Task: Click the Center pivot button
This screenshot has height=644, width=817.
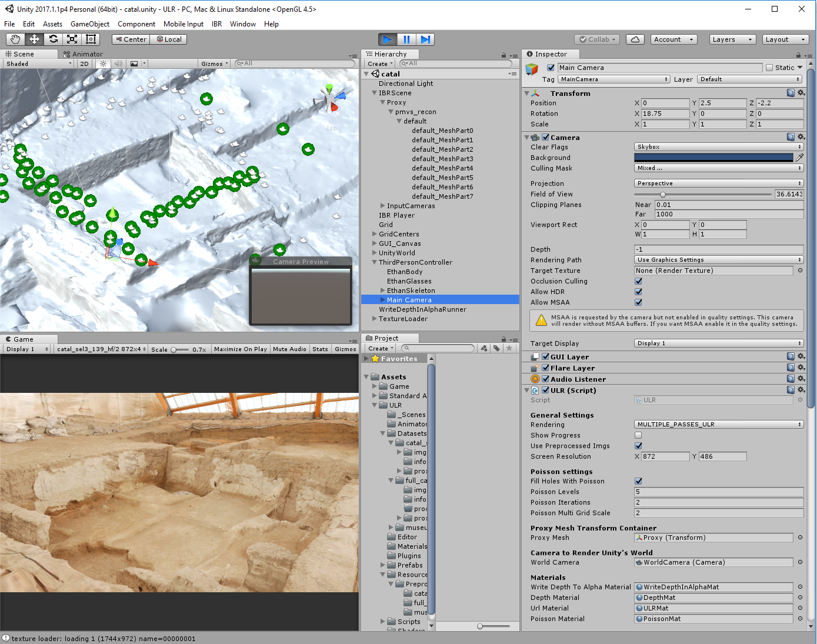Action: (131, 39)
